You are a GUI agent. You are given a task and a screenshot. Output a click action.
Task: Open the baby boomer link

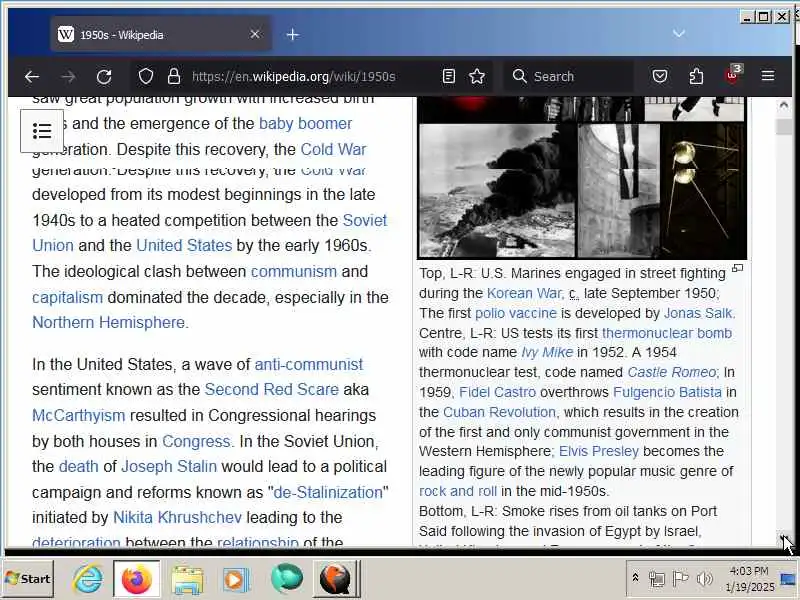(x=306, y=123)
